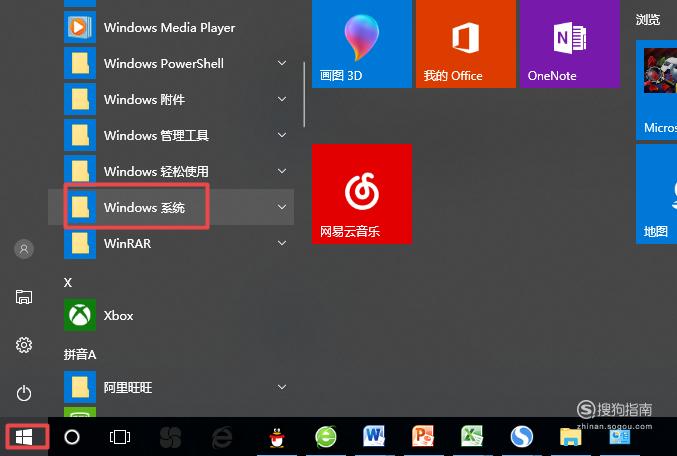Open File Explorer from the taskbar
This screenshot has height=456, width=677.
(x=570, y=437)
